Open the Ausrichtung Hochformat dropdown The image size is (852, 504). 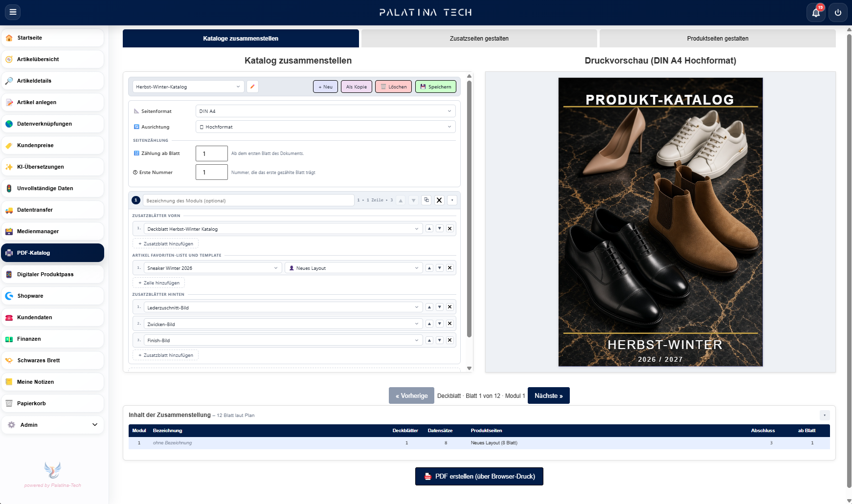tap(325, 127)
